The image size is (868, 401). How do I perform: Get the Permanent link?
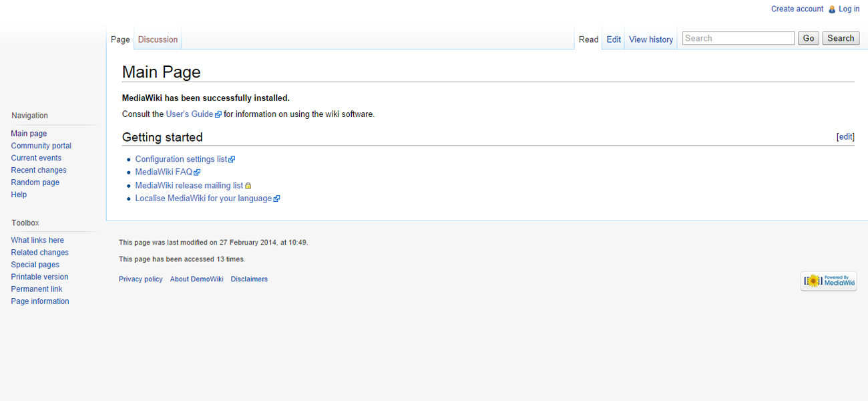click(37, 289)
